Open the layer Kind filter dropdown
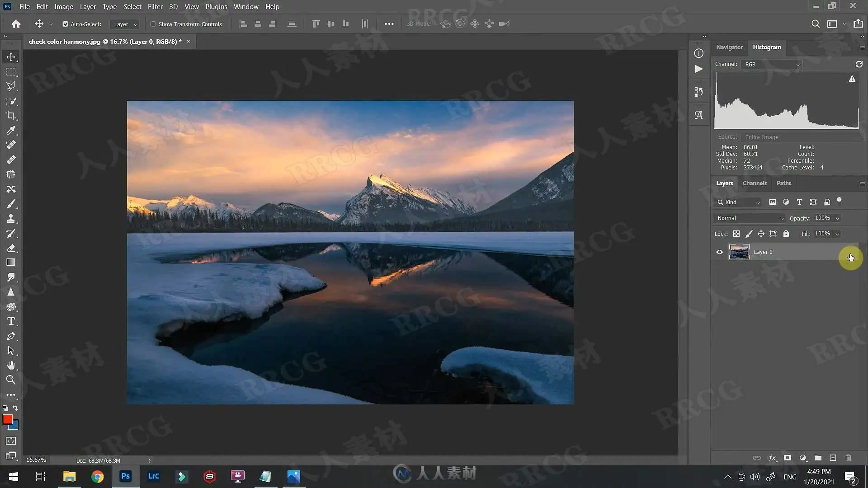The image size is (868, 488). tap(738, 202)
